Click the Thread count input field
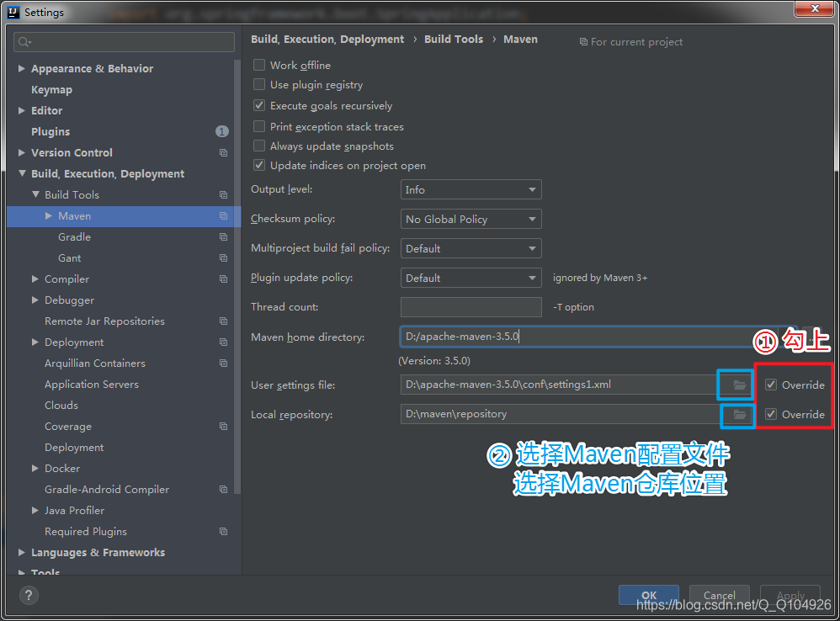 pyautogui.click(x=471, y=307)
